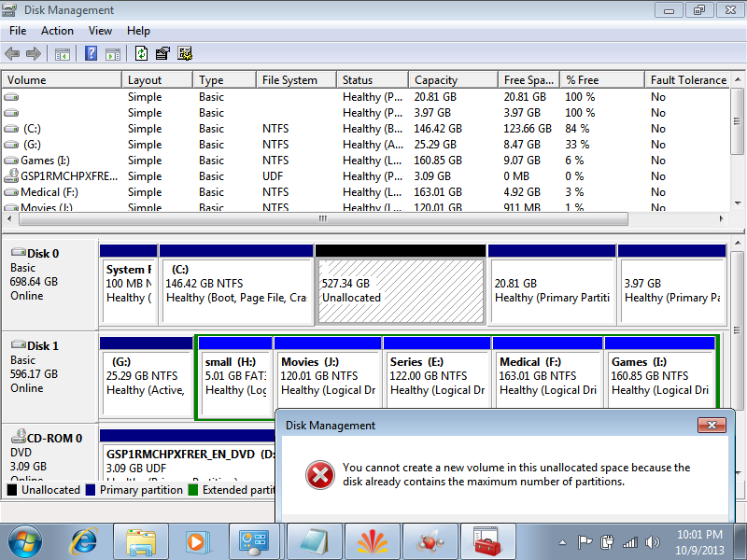747x560 pixels.
Task: Click the speaker icon in the system tray
Action: tap(651, 541)
